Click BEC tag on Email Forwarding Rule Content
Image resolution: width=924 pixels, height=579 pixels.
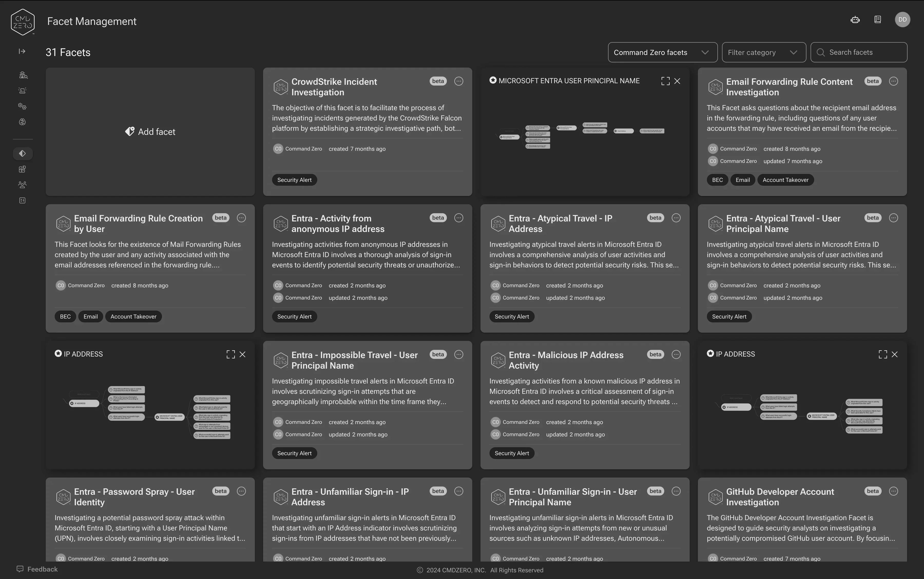[x=717, y=180]
